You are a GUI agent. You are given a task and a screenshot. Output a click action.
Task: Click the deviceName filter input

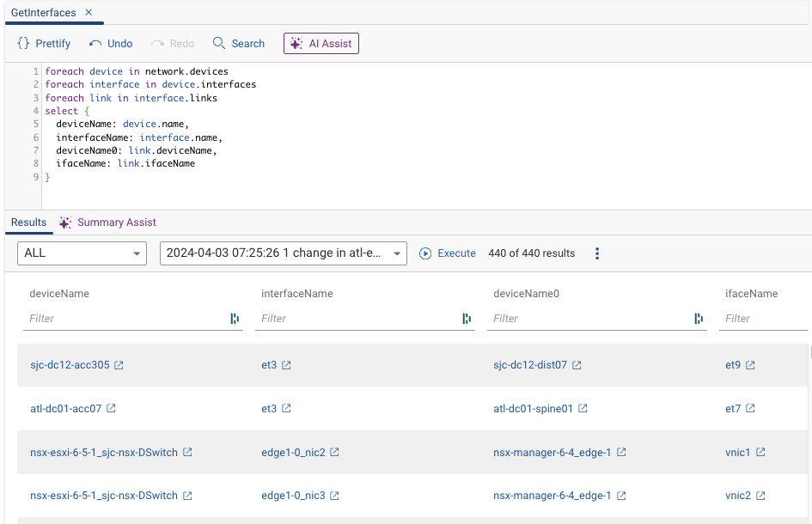125,319
